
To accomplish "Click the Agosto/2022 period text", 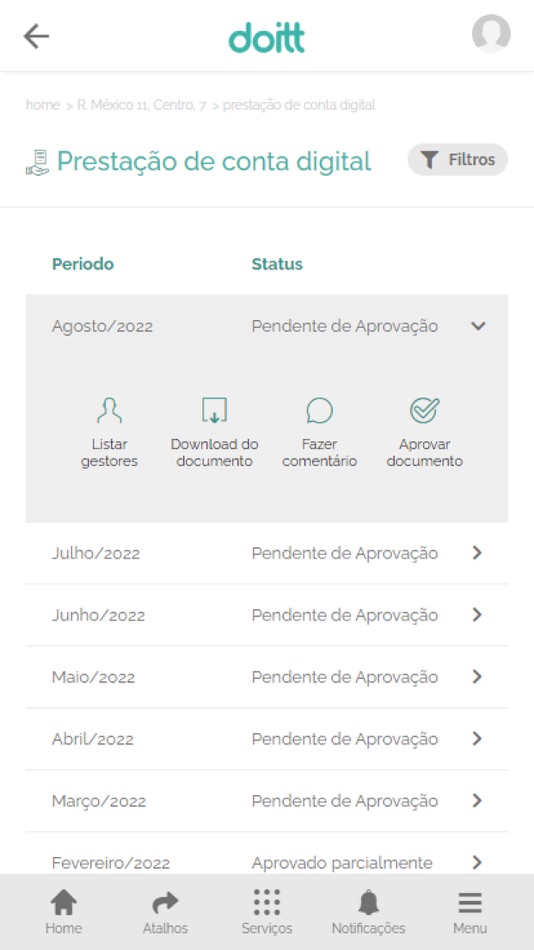I will pyautogui.click(x=102, y=327).
